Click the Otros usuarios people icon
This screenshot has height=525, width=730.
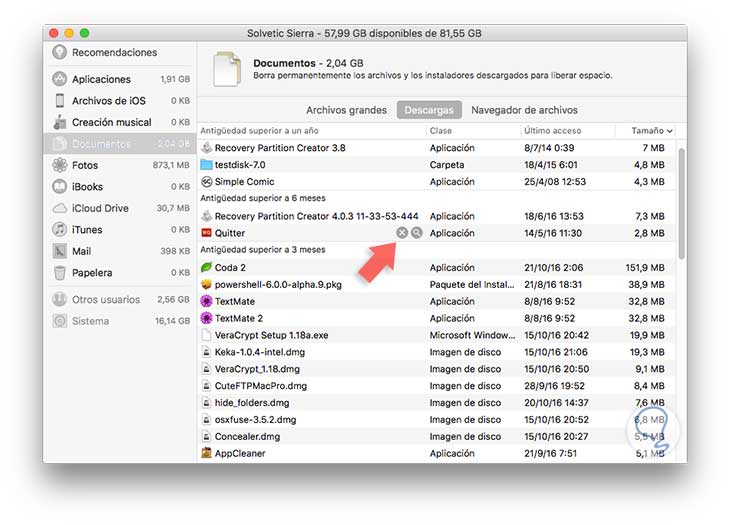[x=60, y=299]
